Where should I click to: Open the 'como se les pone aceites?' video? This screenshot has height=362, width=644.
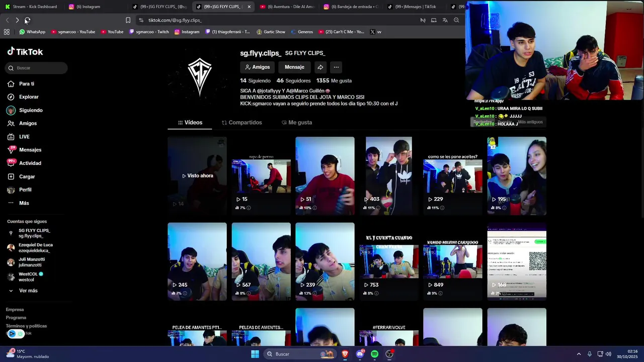point(453,175)
